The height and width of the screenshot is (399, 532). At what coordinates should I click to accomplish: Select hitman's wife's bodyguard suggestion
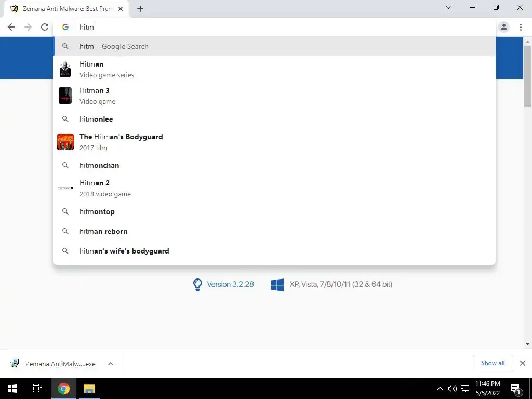click(x=274, y=251)
